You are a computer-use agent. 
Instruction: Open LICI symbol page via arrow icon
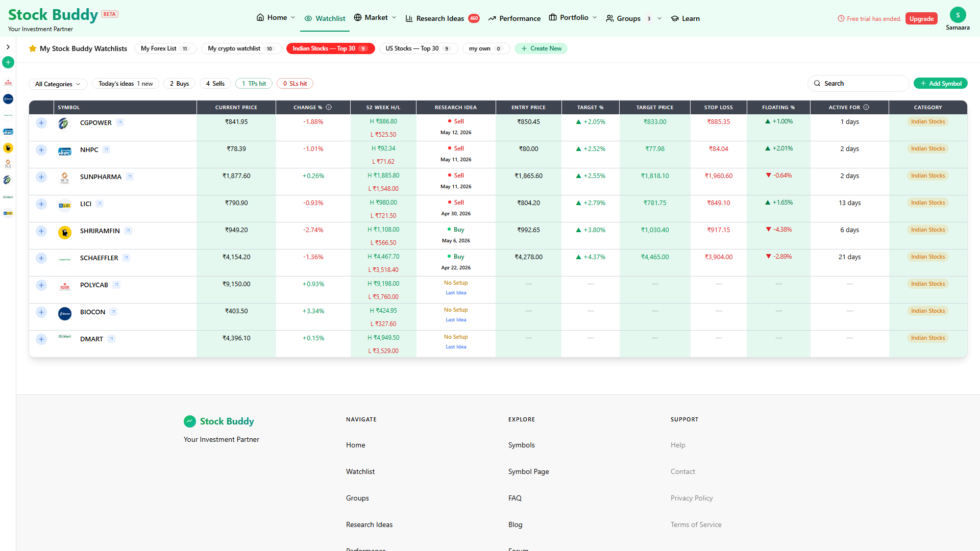point(100,204)
